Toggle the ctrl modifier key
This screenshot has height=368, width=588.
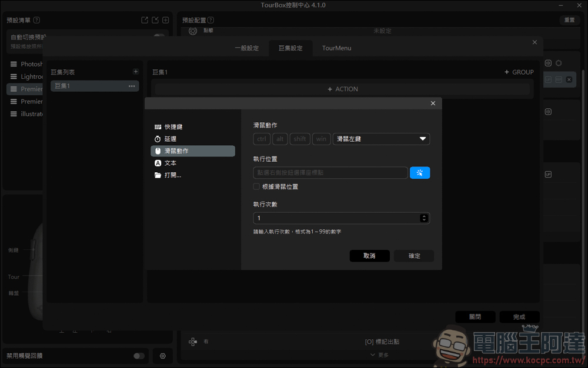262,139
